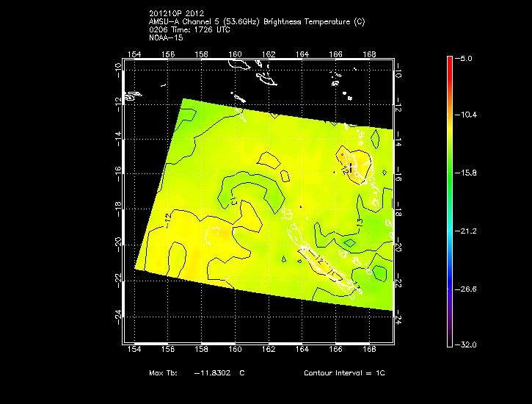Click the -10 latitude label on right axis

(398, 70)
